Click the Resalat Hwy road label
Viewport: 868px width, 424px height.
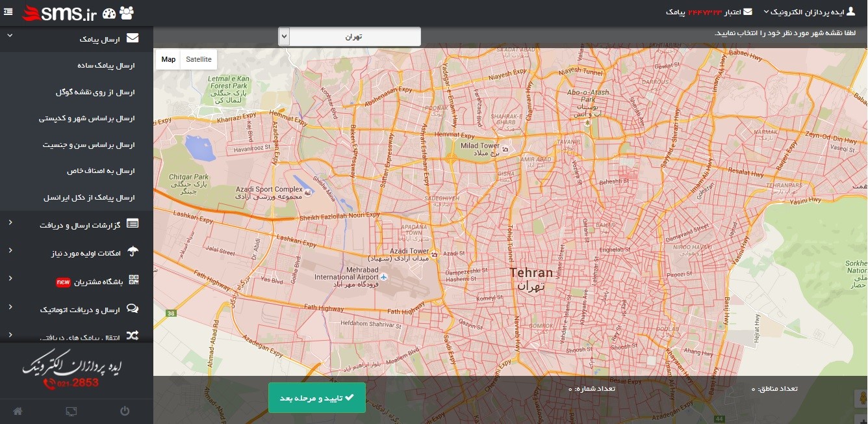coord(746,174)
